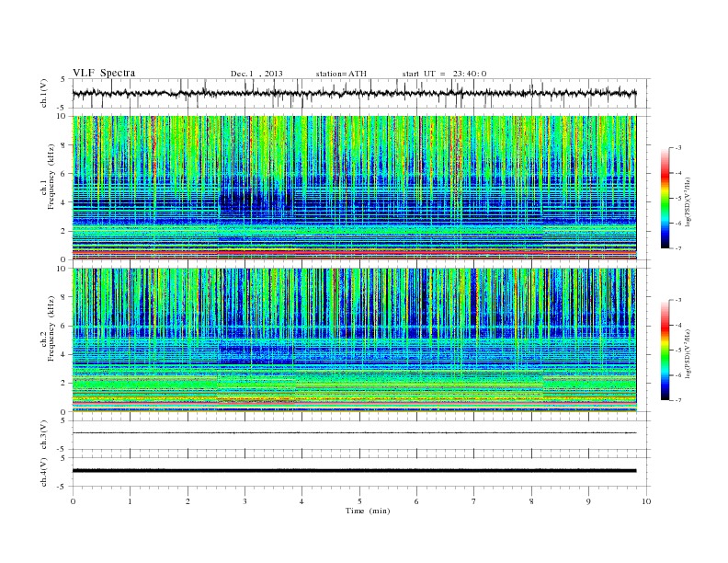Click the time axis tick label '9'
The image size is (728, 563).
[588, 501]
